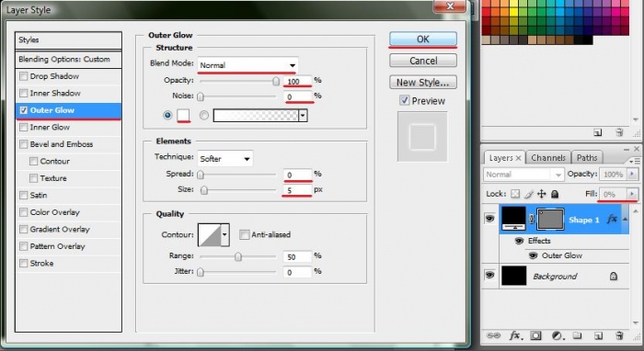Click the Noise value input field

297,96
